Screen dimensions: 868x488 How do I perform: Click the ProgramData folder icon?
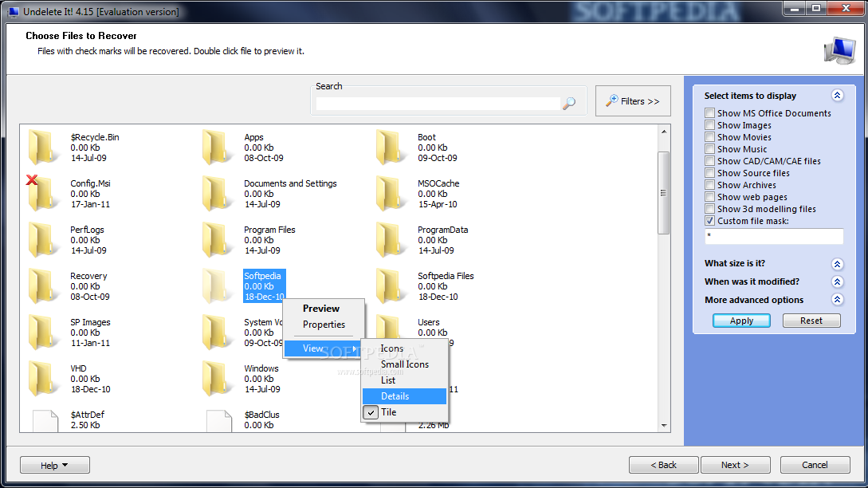click(x=391, y=240)
